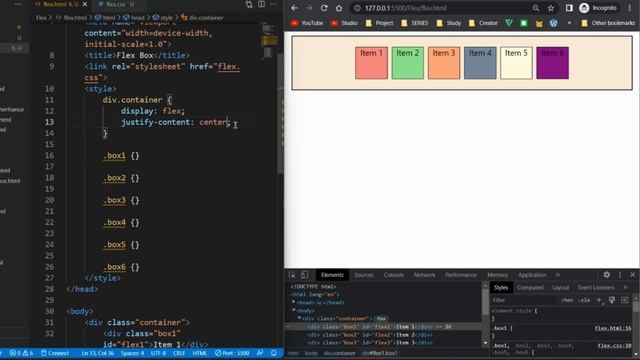
Task: Open the flex.html:16 source link
Action: pyautogui.click(x=613, y=328)
